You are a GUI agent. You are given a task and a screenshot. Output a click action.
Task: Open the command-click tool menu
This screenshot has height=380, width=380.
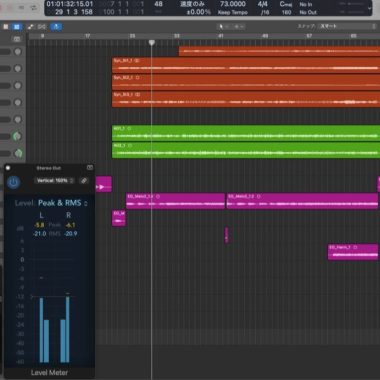pyautogui.click(x=239, y=26)
